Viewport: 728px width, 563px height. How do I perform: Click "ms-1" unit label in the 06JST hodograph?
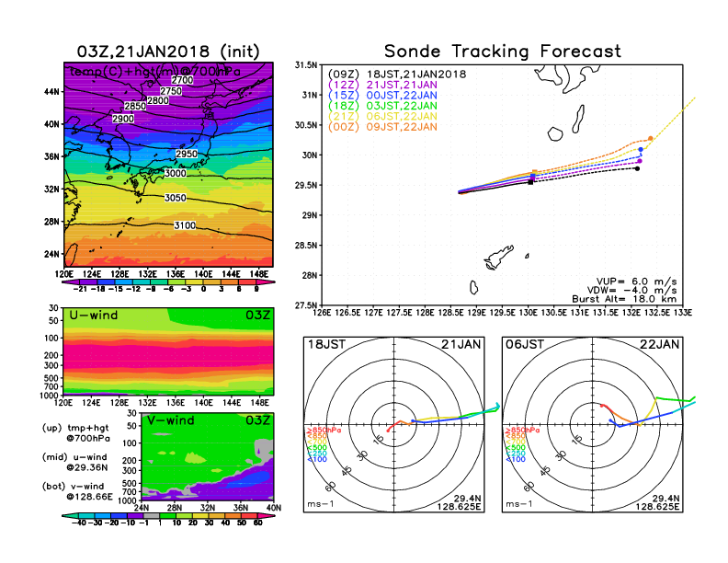[519, 504]
